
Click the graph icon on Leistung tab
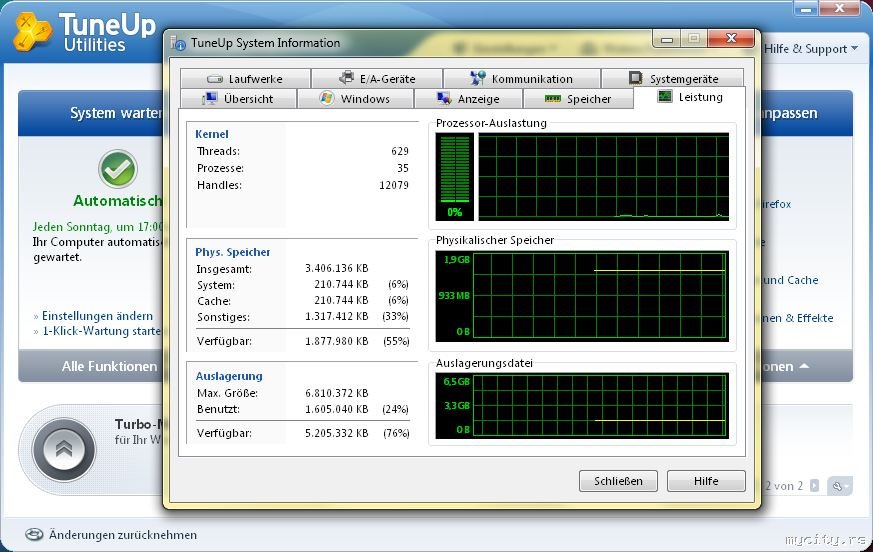665,96
